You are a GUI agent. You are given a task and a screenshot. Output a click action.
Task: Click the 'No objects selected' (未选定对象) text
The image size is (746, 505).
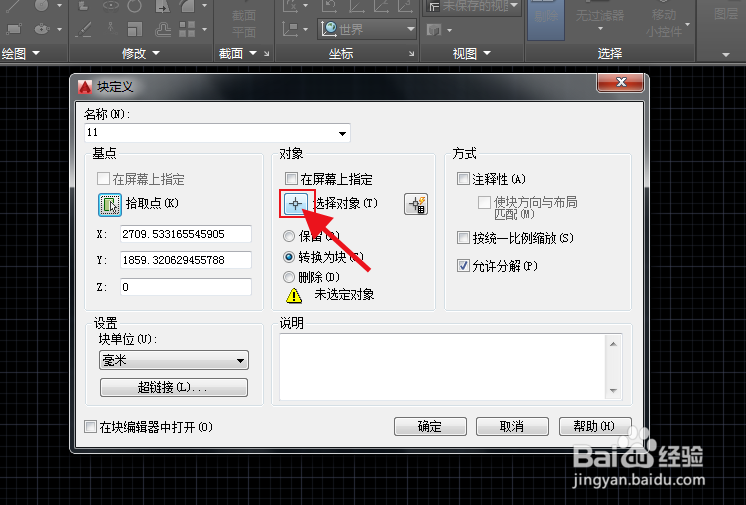[x=344, y=295]
